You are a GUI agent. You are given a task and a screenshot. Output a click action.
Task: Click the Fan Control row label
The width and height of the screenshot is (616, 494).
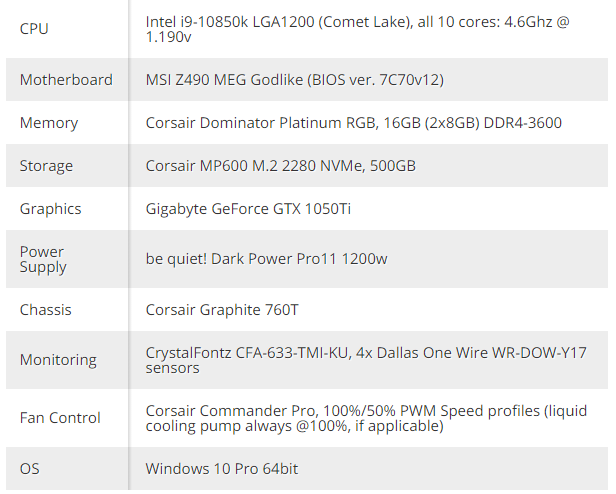[60, 418]
